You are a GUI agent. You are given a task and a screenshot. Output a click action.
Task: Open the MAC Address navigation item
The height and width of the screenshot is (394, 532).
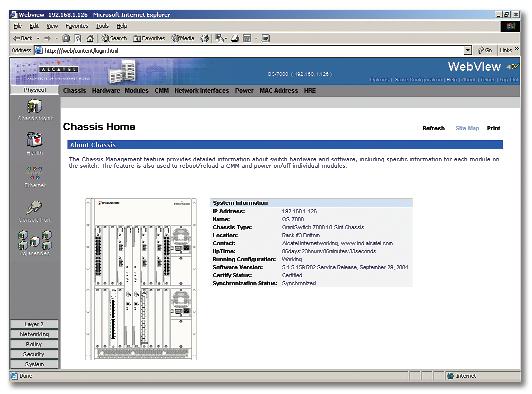[x=279, y=91]
